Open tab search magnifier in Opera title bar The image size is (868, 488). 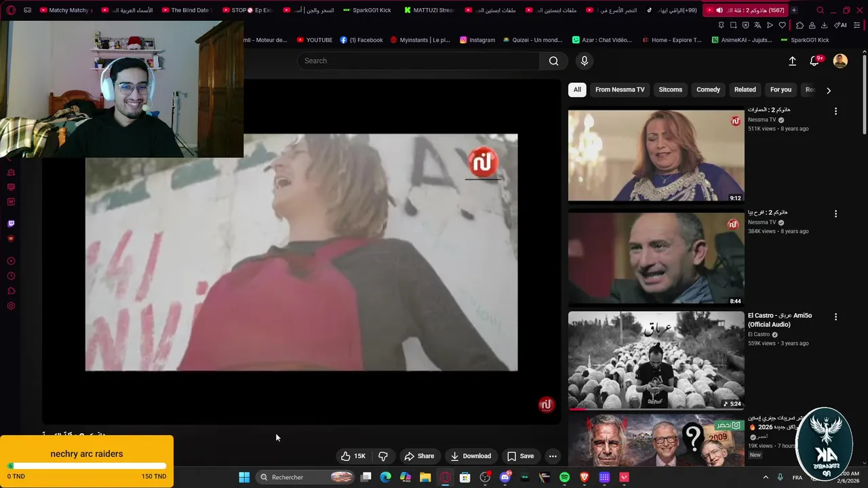821,10
